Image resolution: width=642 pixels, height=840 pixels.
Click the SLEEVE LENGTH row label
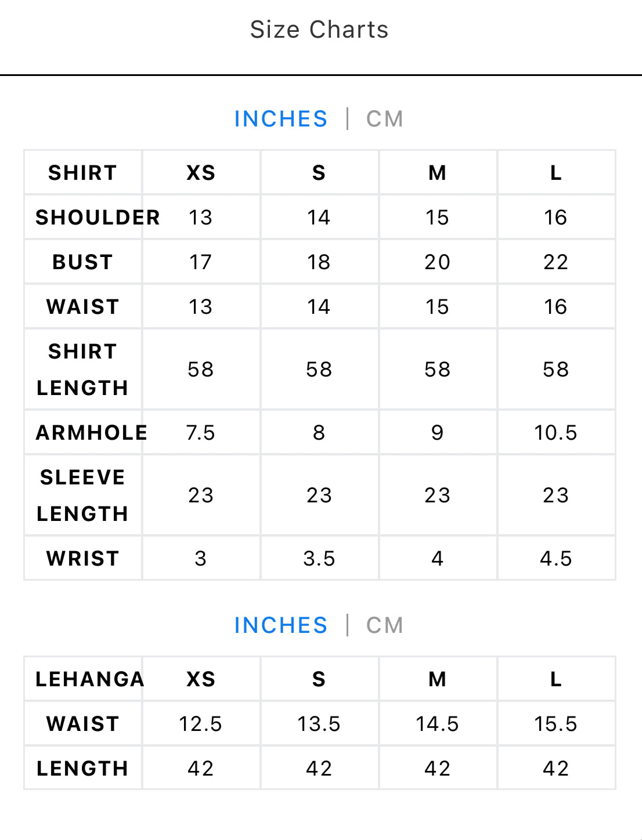point(83,495)
